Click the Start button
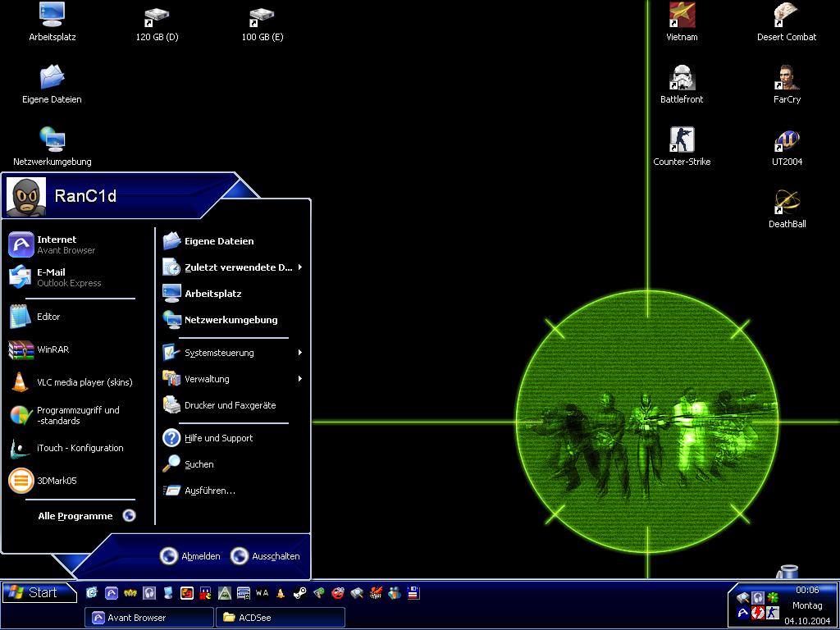 coord(39,592)
